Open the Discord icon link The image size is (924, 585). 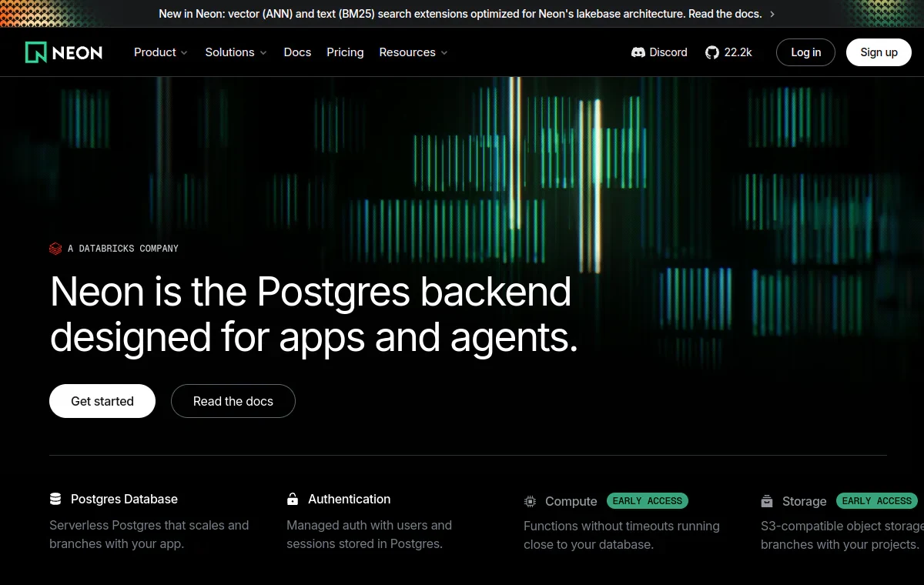638,52
